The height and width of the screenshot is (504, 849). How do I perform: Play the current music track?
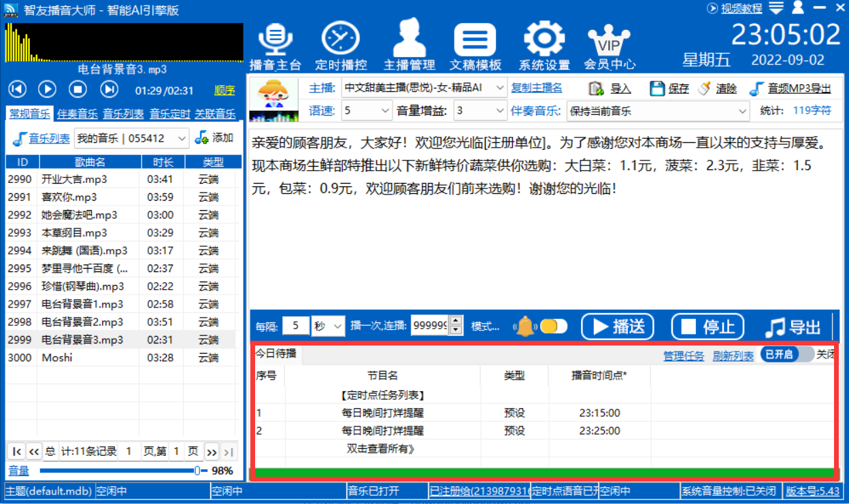[47, 89]
